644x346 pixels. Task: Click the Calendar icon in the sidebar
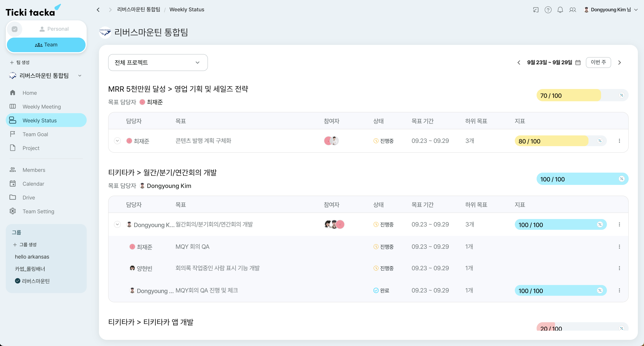pyautogui.click(x=13, y=184)
